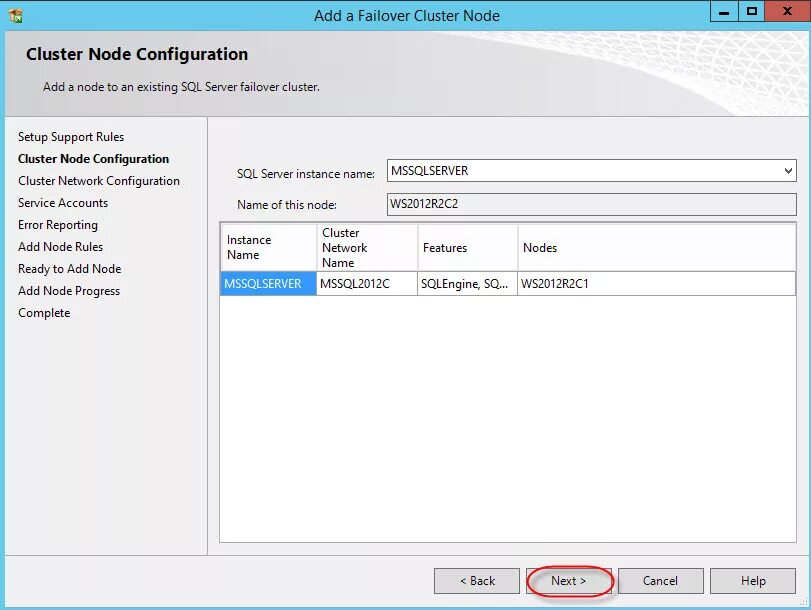The height and width of the screenshot is (610, 811).
Task: Click the Name of this node field
Action: click(x=591, y=204)
